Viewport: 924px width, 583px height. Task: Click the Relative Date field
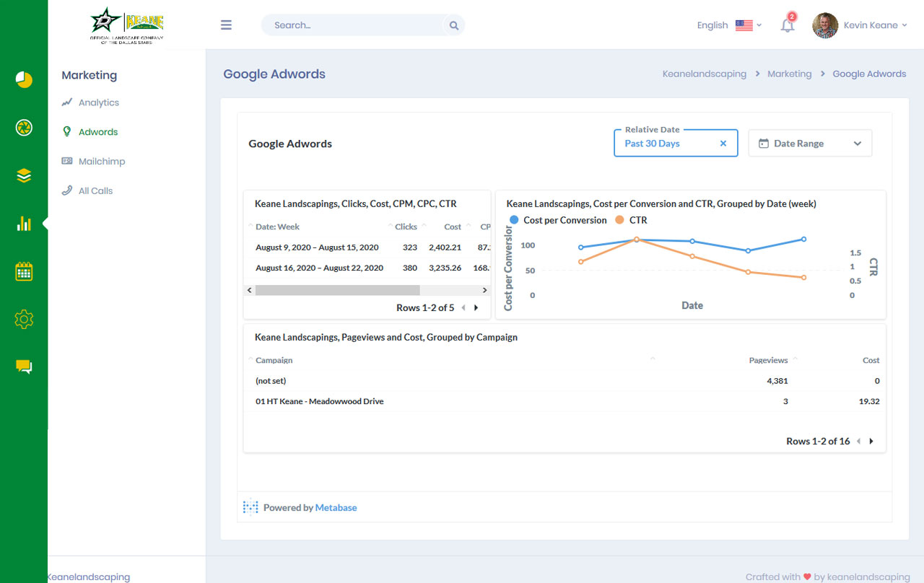[x=676, y=143]
